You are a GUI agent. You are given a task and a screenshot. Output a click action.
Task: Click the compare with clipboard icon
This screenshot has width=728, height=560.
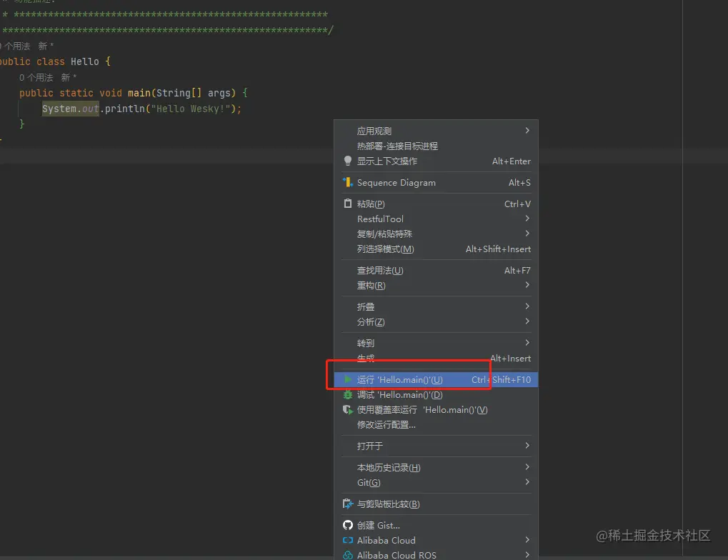point(348,504)
